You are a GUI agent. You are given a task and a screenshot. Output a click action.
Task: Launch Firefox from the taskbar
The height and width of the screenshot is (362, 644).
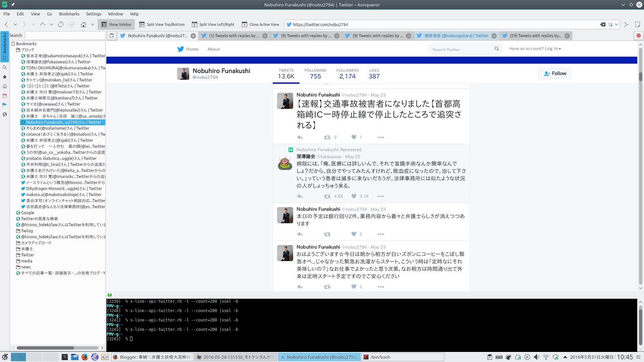point(85,357)
